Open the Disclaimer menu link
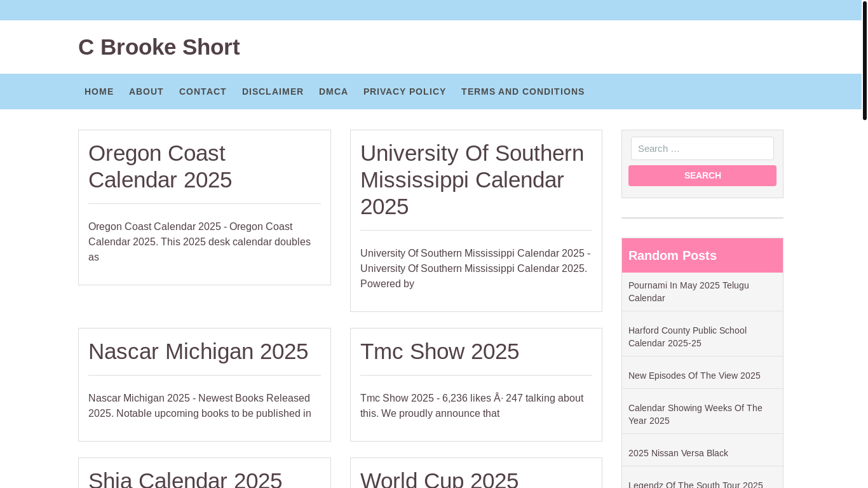868x488 pixels. pyautogui.click(x=273, y=91)
